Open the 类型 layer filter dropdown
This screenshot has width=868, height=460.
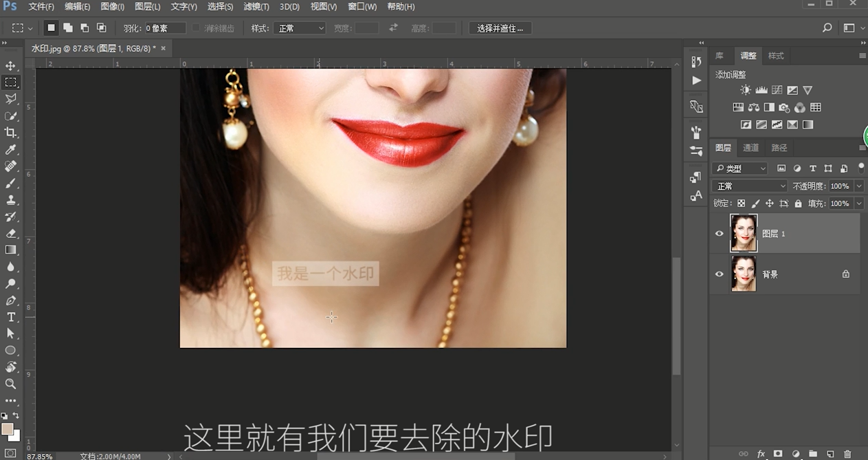tap(740, 168)
